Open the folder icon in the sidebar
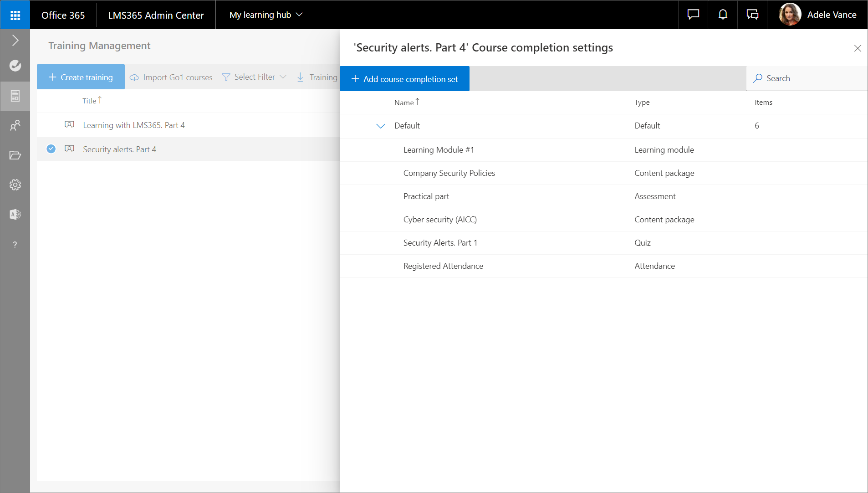Image resolution: width=868 pixels, height=493 pixels. (15, 155)
